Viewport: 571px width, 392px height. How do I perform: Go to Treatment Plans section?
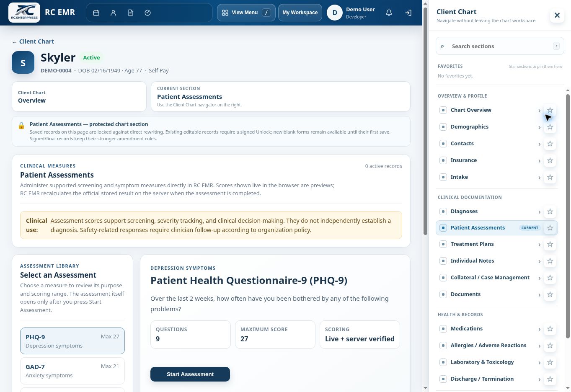point(489,244)
